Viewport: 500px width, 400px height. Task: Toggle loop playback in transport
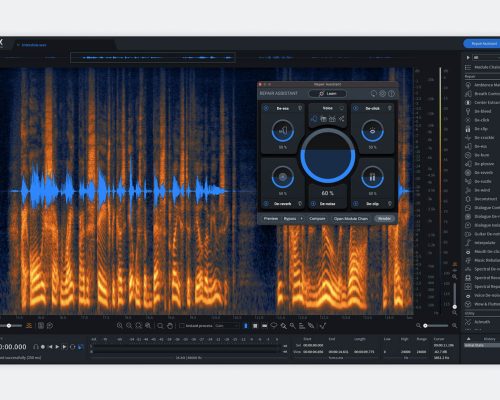click(72, 347)
